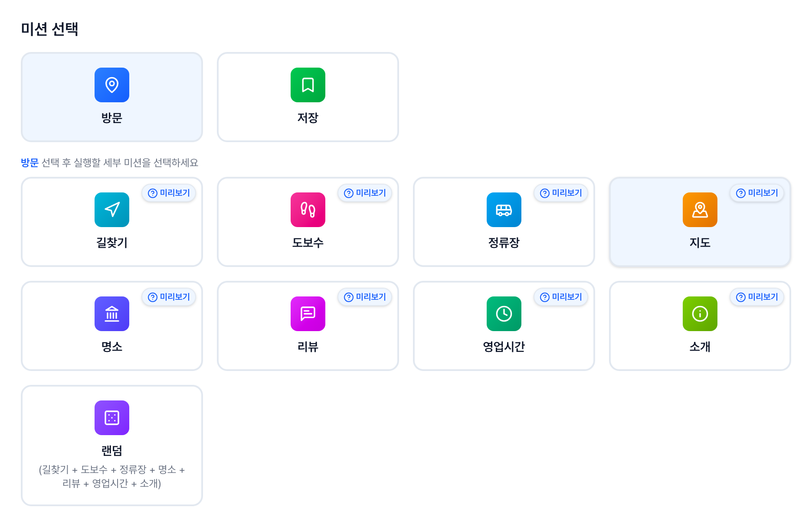Click the 소개 card label
The height and width of the screenshot is (527, 812).
[x=700, y=347]
